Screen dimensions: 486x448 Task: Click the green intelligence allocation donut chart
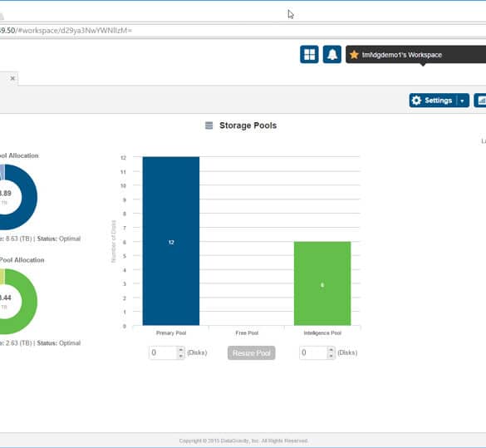29,302
